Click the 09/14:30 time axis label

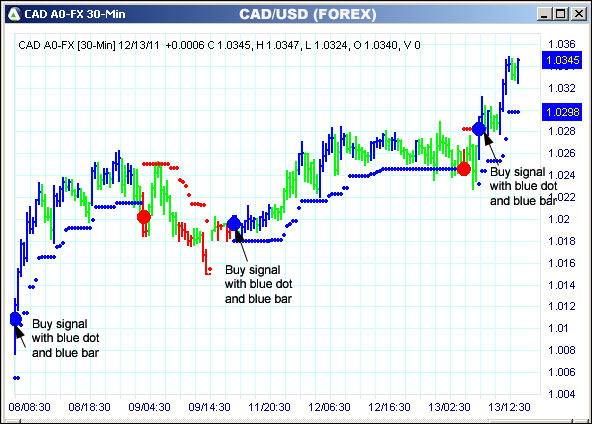tap(210, 407)
